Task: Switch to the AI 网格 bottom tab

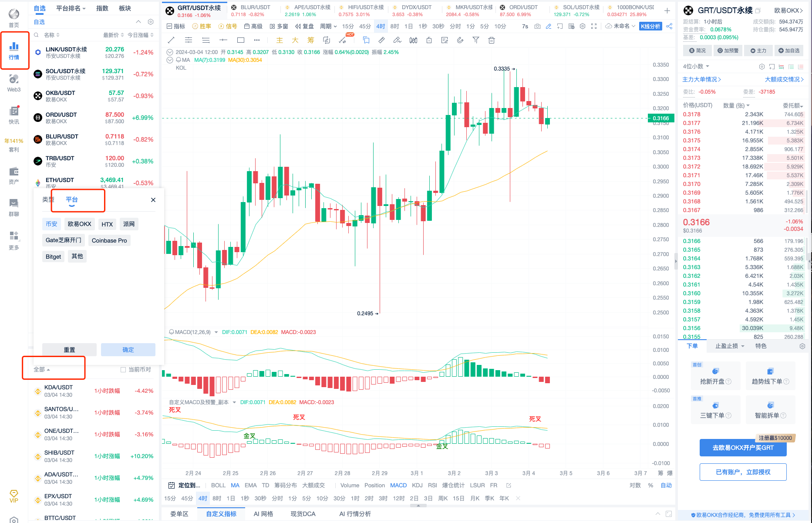Action: tap(263, 514)
